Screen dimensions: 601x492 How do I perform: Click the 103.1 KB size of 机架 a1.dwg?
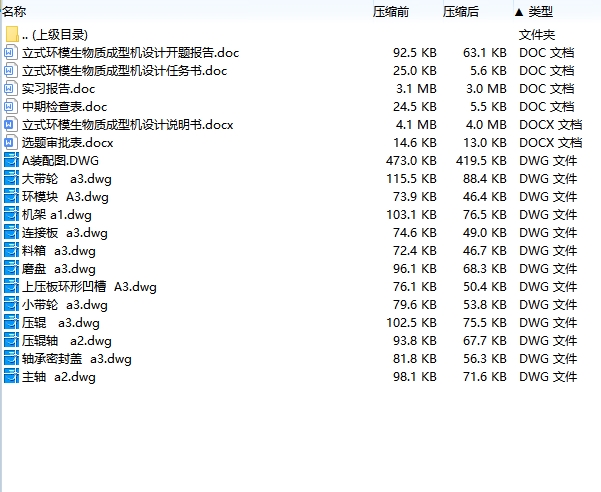pyautogui.click(x=411, y=215)
